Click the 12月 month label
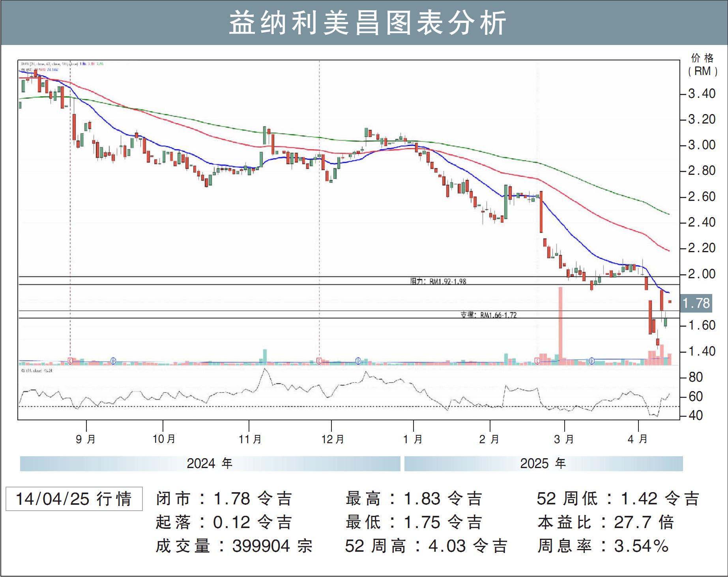This screenshot has width=728, height=577. pos(333,439)
